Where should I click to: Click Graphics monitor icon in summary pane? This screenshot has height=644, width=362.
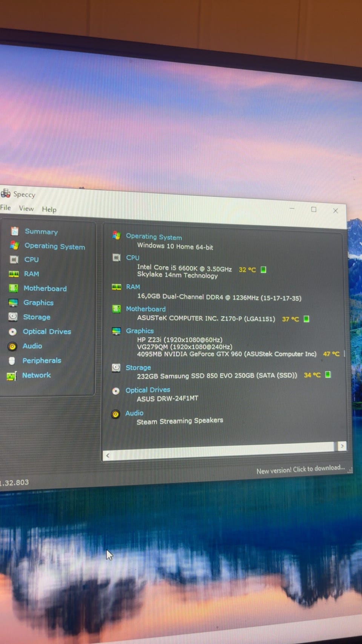point(116,331)
